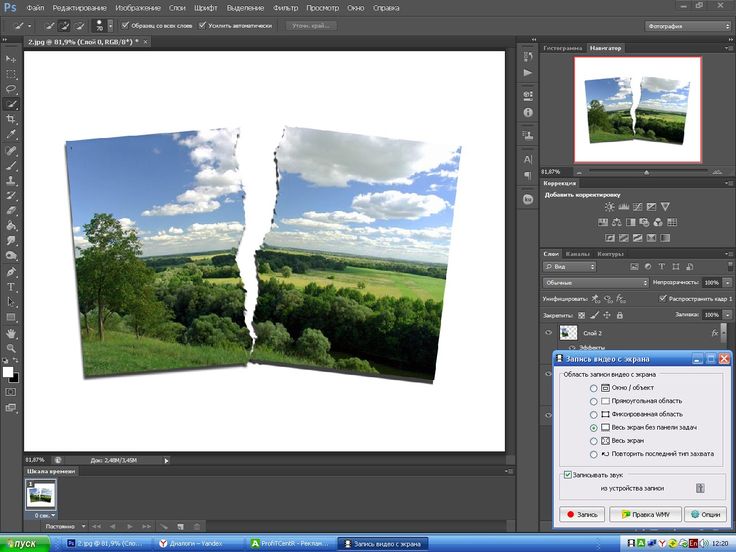Click the foreground color swatch
This screenshot has height=552, width=736.
tap(8, 371)
